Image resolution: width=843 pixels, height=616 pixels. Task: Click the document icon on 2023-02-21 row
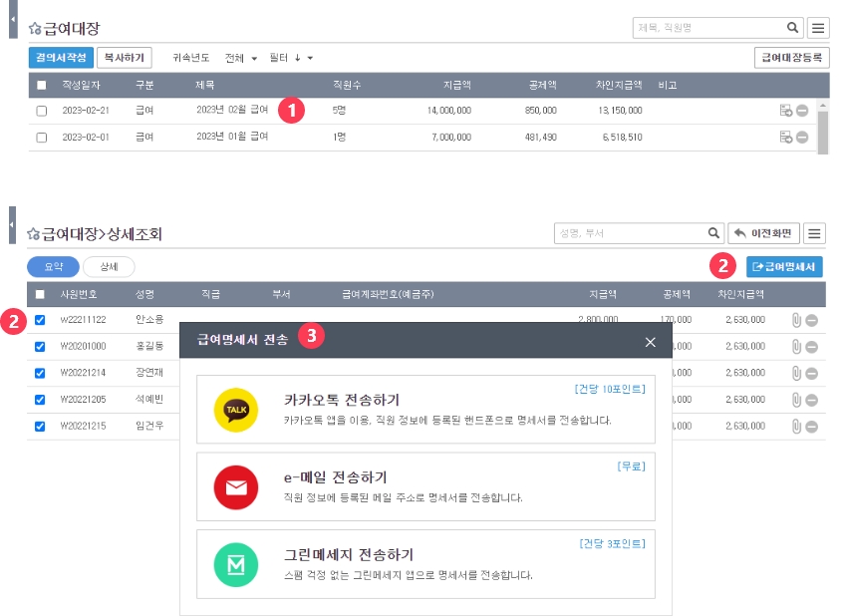(785, 111)
